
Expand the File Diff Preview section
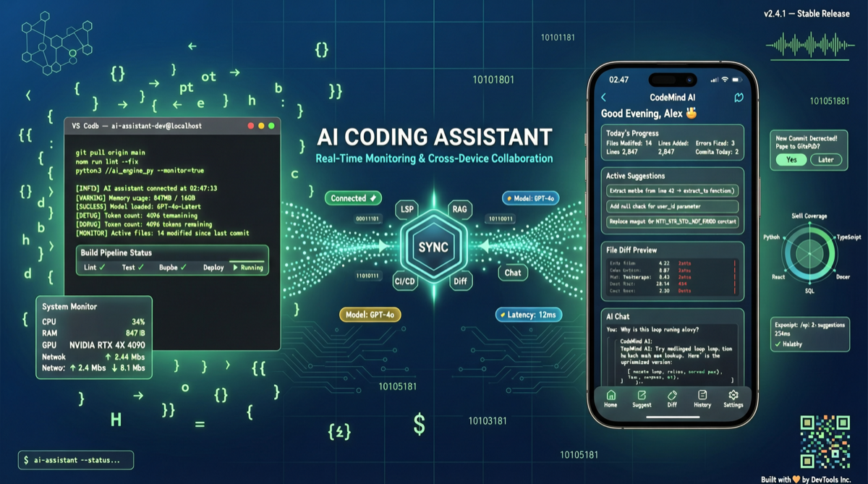(633, 250)
